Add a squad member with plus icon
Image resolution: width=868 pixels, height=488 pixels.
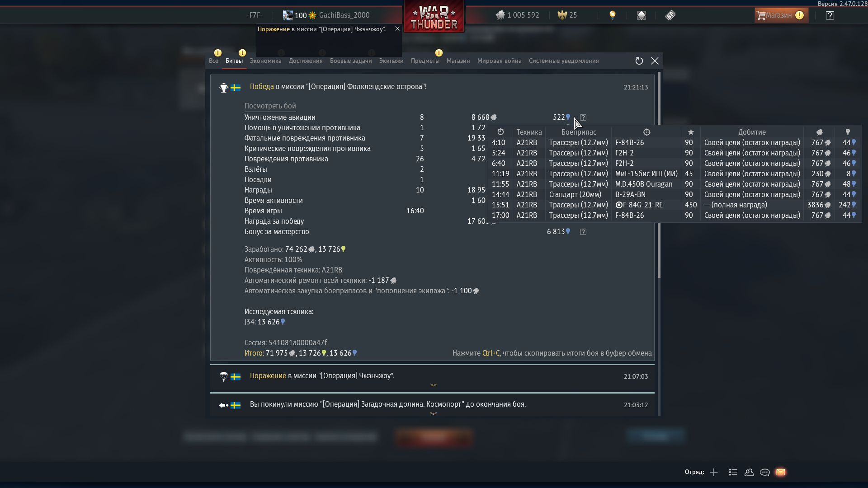tap(714, 472)
